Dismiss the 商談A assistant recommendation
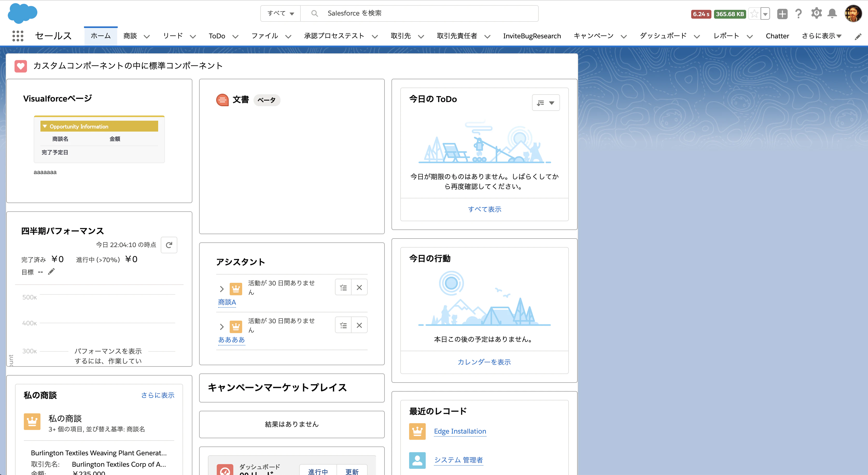The image size is (868, 475). [359, 287]
